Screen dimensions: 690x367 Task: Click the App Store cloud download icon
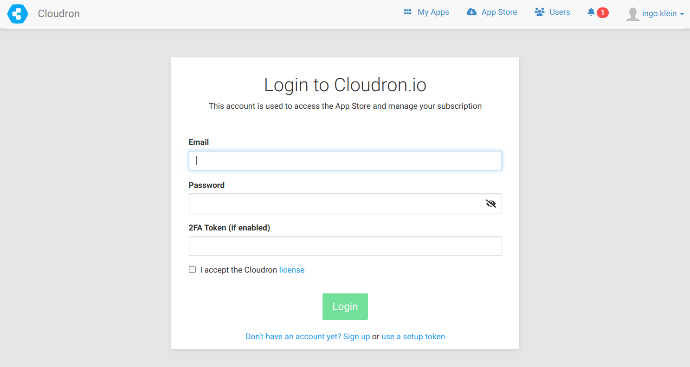coord(472,12)
